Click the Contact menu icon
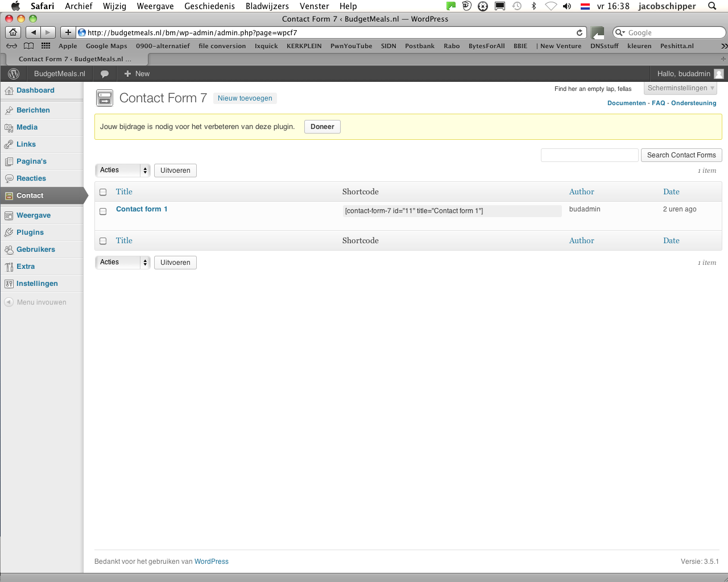Viewport: 728px width, 582px height. click(9, 196)
